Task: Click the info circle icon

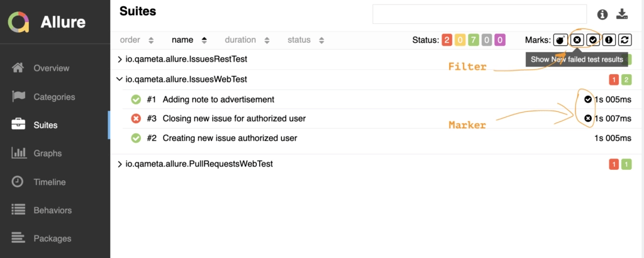Action: pos(602,14)
